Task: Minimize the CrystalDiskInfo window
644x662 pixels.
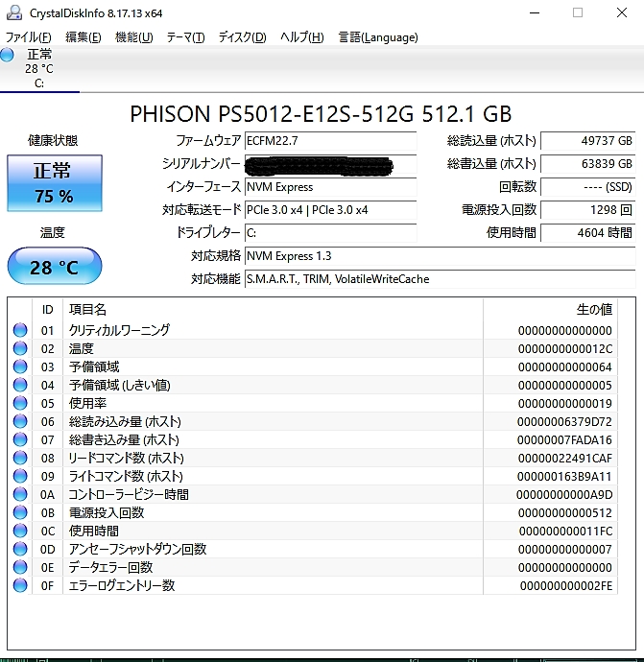Action: pyautogui.click(x=535, y=12)
